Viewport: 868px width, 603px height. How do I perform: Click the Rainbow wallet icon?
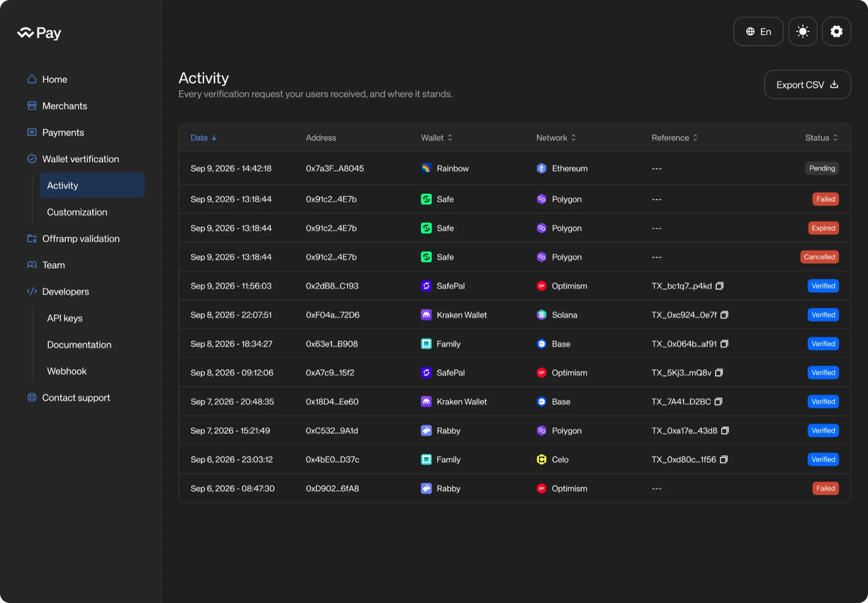click(x=426, y=168)
